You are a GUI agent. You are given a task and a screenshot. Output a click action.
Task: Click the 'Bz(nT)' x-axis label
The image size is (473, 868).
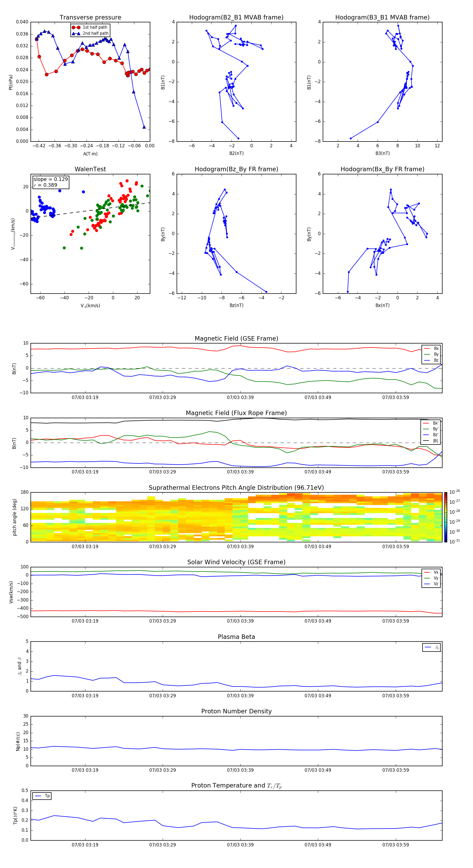coord(236,305)
